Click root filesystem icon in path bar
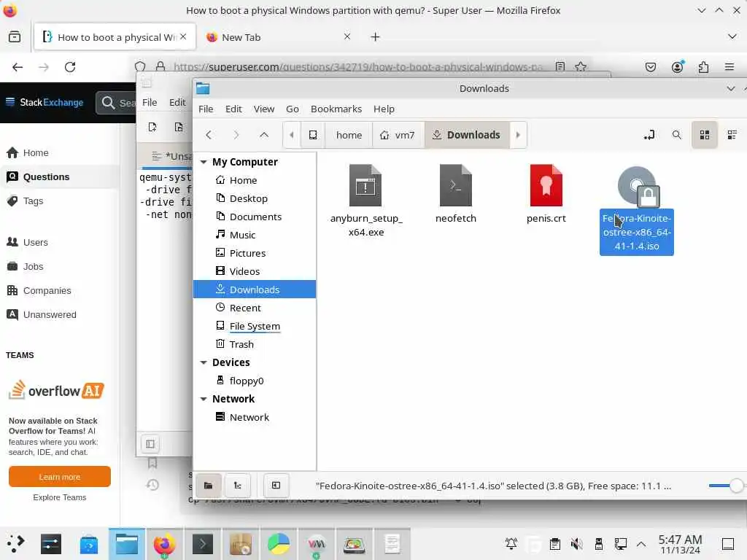Screen dimensions: 747x560 313,135
